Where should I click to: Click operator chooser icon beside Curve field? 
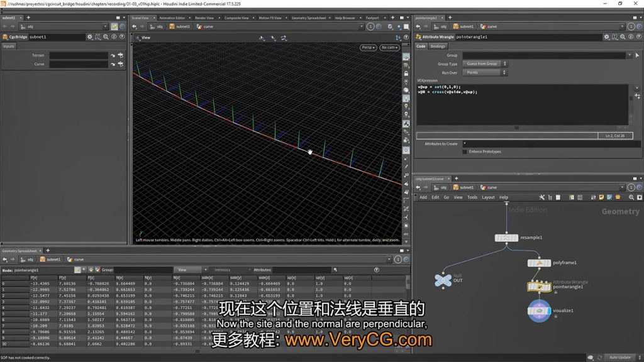tap(120, 65)
